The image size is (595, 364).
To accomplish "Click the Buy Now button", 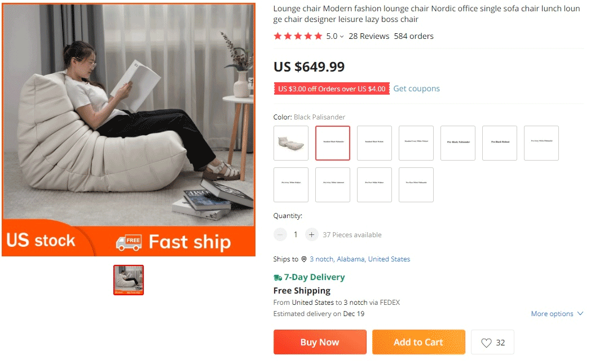I will coord(320,342).
